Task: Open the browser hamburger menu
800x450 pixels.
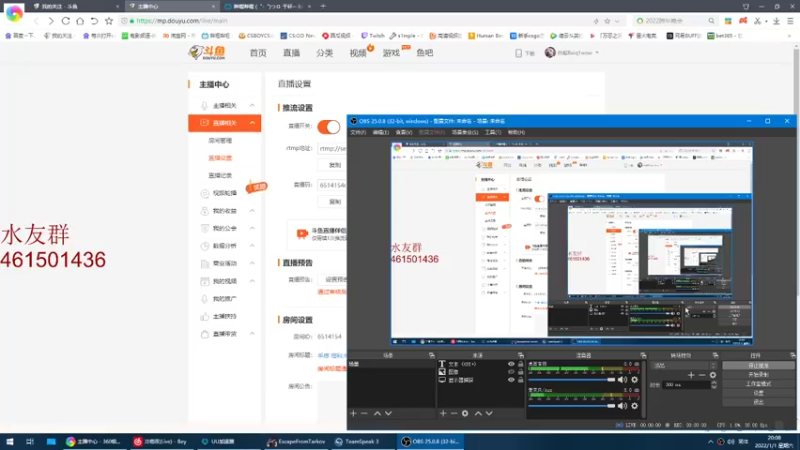Action: tap(790, 21)
